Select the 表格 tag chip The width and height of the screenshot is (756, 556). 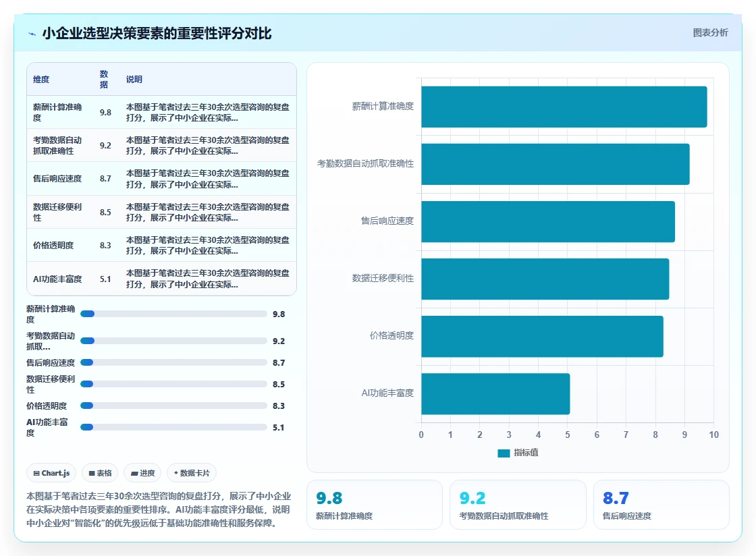coord(100,473)
